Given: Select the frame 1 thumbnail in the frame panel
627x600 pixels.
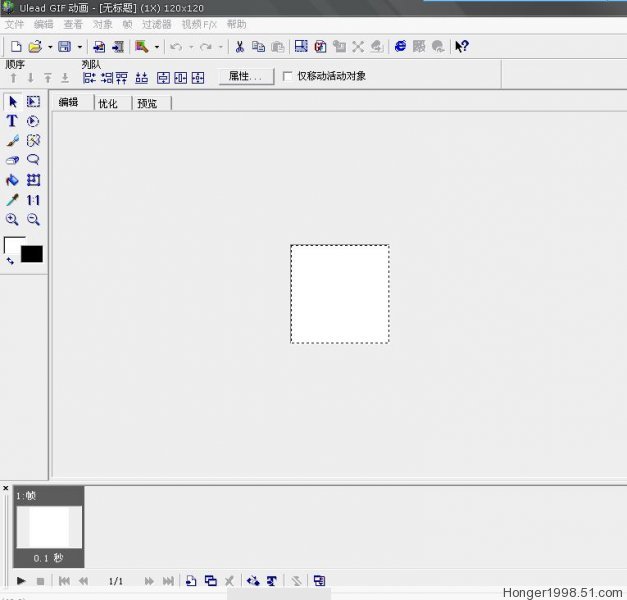Looking at the screenshot, I should pyautogui.click(x=49, y=527).
